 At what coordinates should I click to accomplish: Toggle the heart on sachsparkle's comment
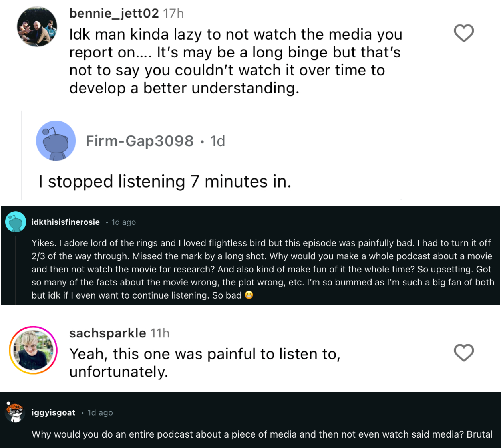[x=464, y=353]
